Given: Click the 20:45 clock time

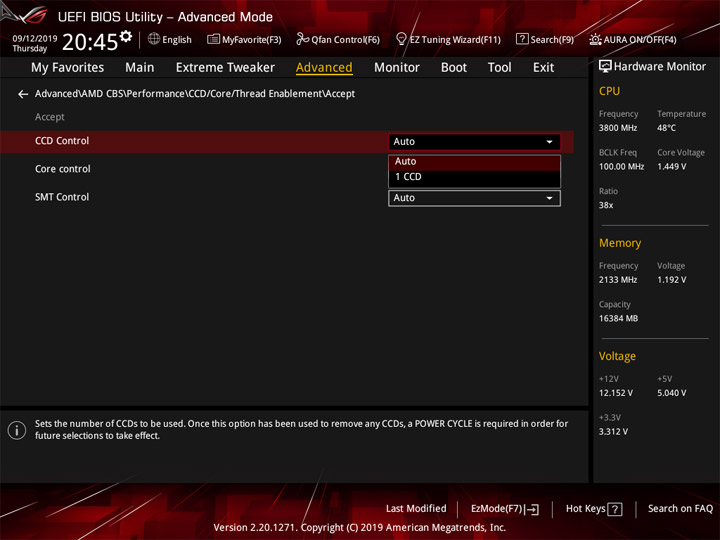Looking at the screenshot, I should coord(90,42).
